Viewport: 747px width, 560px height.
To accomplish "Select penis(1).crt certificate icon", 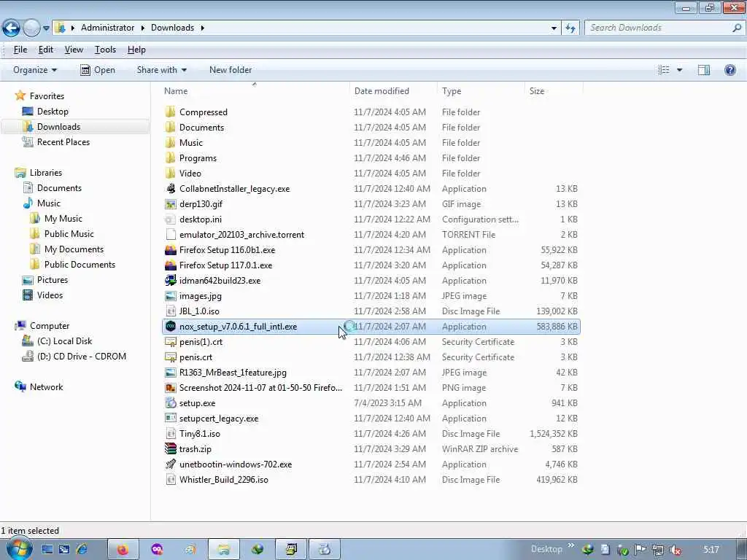I will [x=171, y=341].
